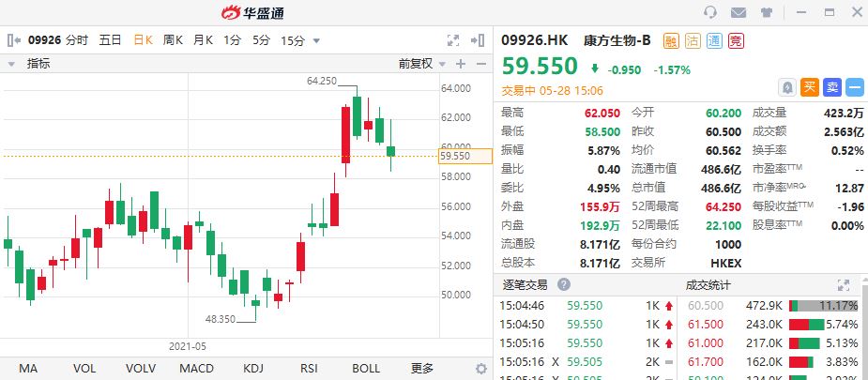Minimize the application window
Image resolution: width=868 pixels, height=380 pixels.
coord(801,12)
